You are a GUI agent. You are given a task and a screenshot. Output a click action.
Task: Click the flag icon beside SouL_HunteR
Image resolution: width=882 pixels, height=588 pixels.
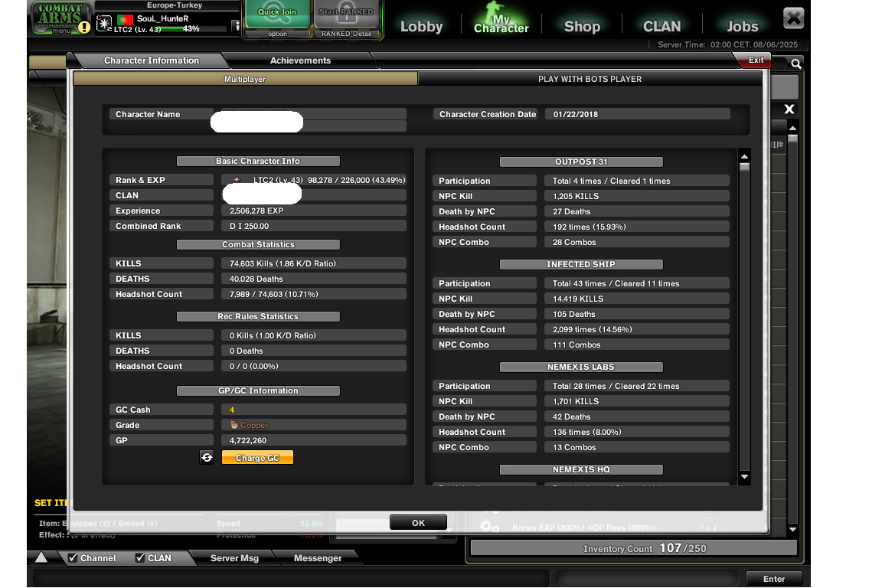point(125,19)
